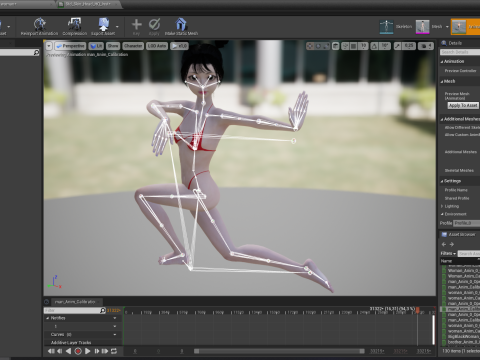
Task: Click the search icon in the left panel
Action: 36,52
